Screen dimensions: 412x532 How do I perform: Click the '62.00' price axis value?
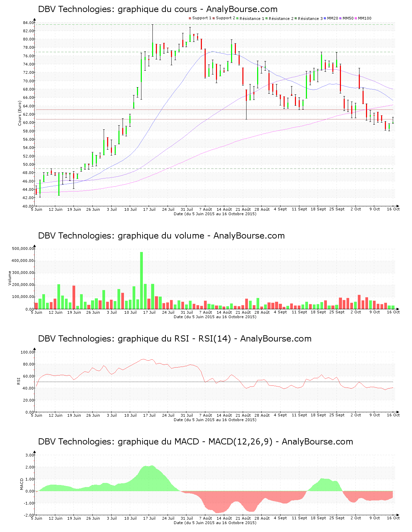point(28,114)
